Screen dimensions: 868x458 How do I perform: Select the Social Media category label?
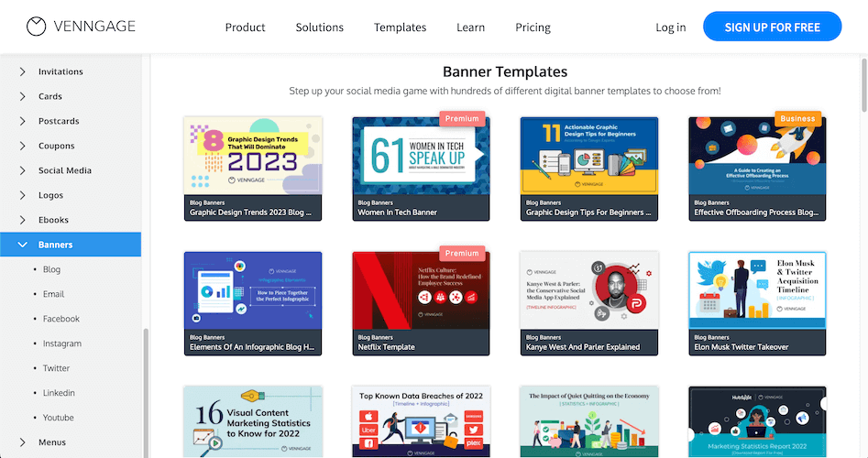coord(65,170)
